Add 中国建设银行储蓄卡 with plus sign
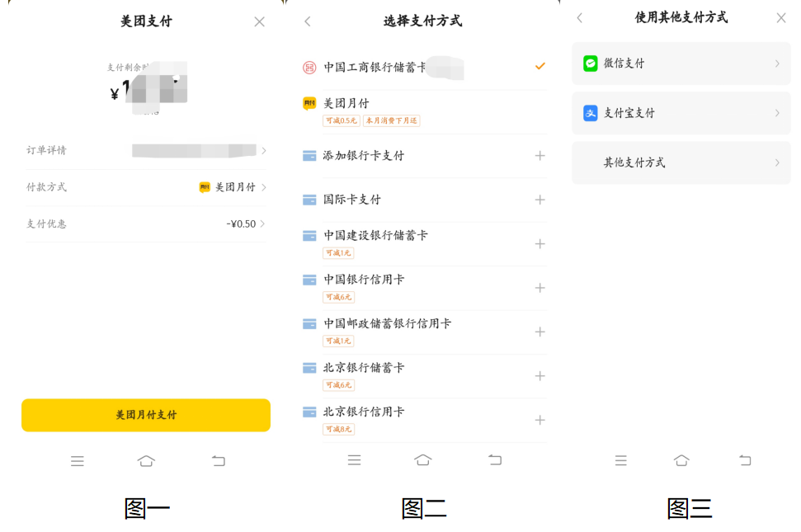The height and width of the screenshot is (532, 801). (x=540, y=244)
